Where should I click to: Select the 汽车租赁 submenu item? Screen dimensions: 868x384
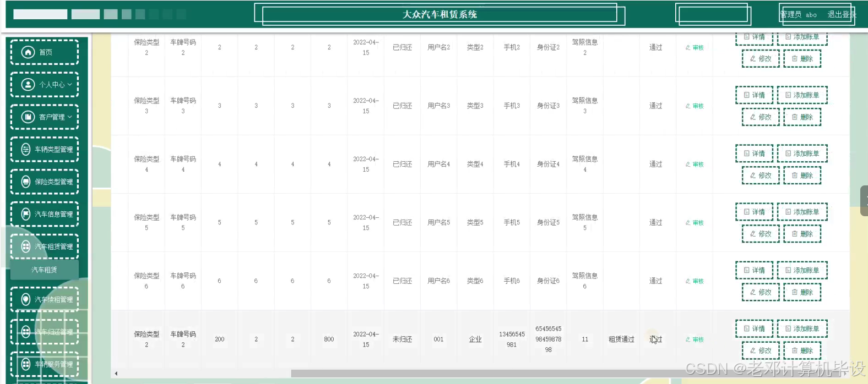point(44,270)
